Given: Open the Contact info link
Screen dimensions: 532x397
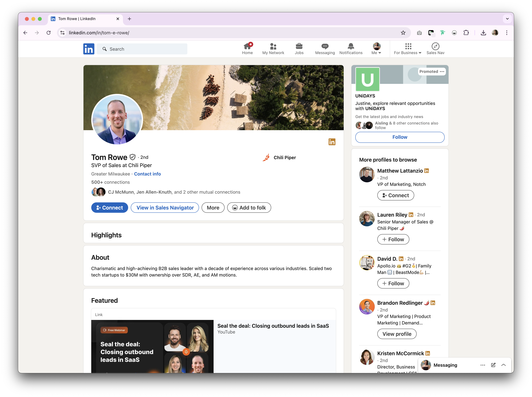Looking at the screenshot, I should click(x=147, y=174).
